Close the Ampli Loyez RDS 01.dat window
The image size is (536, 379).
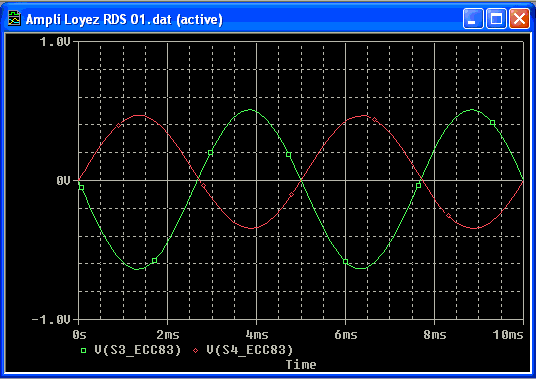[x=519, y=18]
